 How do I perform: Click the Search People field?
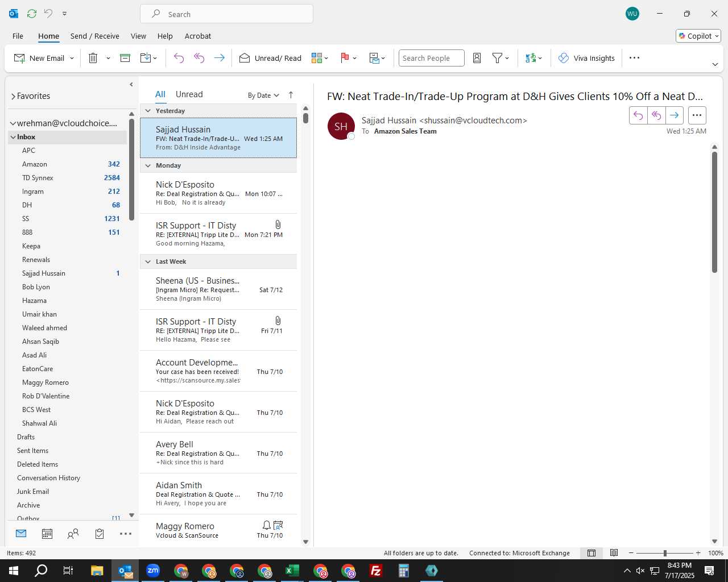432,58
